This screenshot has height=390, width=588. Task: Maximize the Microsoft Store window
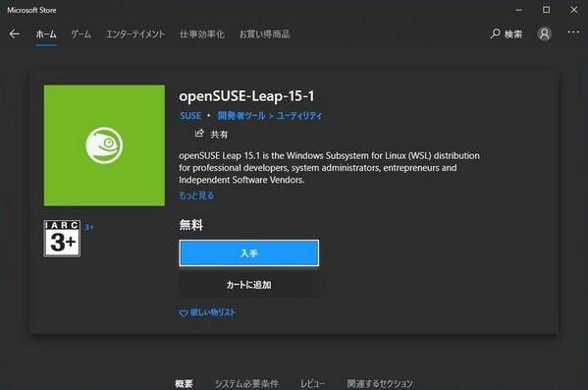(547, 10)
